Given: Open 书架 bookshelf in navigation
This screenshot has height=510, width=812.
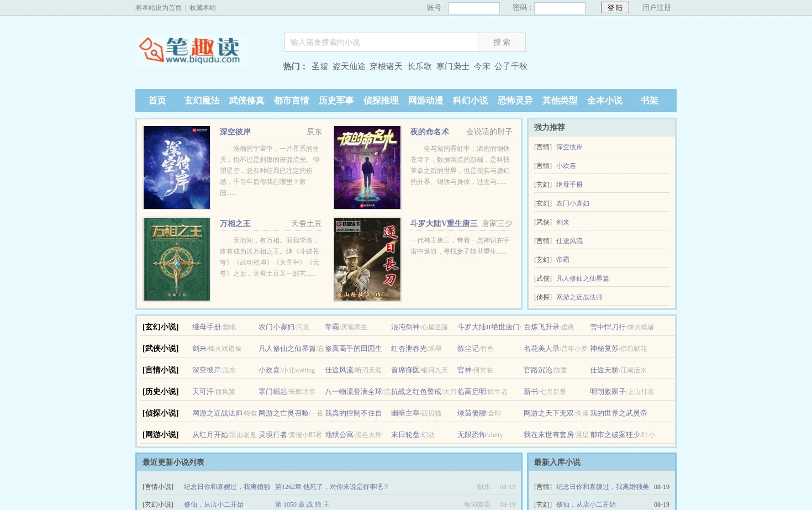Looking at the screenshot, I should 650,101.
